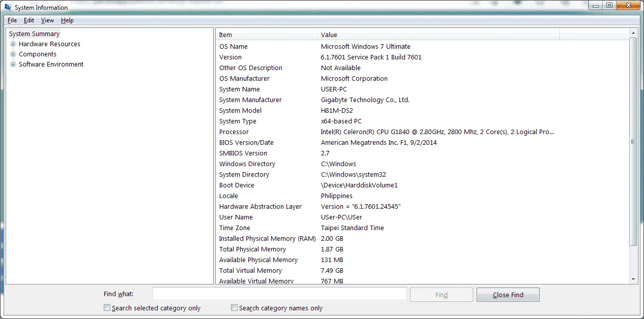Select the System Manufacturer row
The height and width of the screenshot is (319, 644).
(x=422, y=100)
